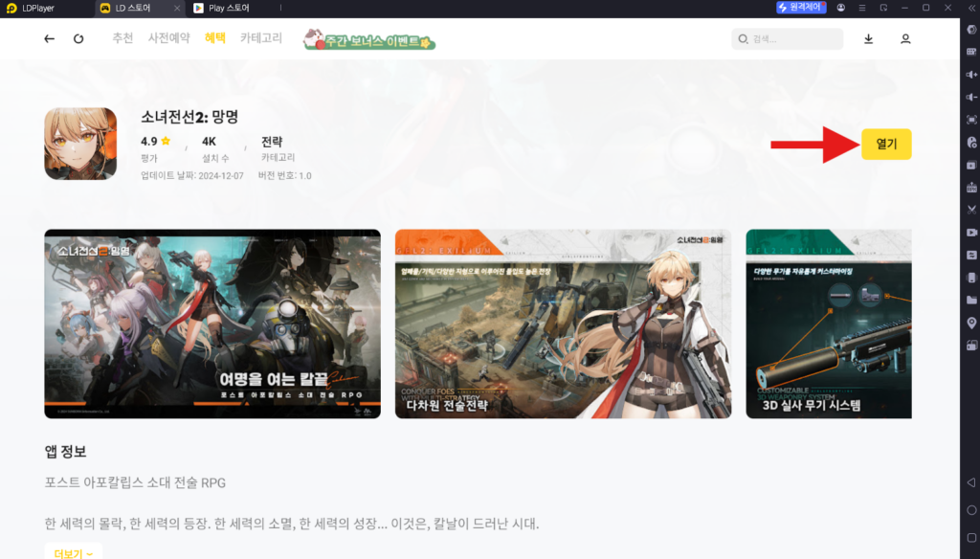Click the 소녀전선2: 망명 title

point(189,117)
